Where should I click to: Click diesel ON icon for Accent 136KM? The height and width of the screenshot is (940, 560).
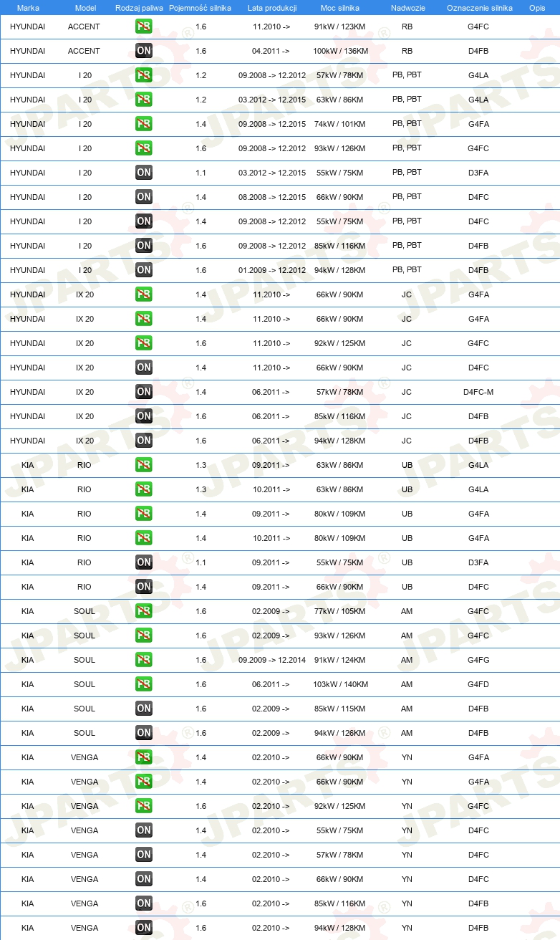pos(144,51)
